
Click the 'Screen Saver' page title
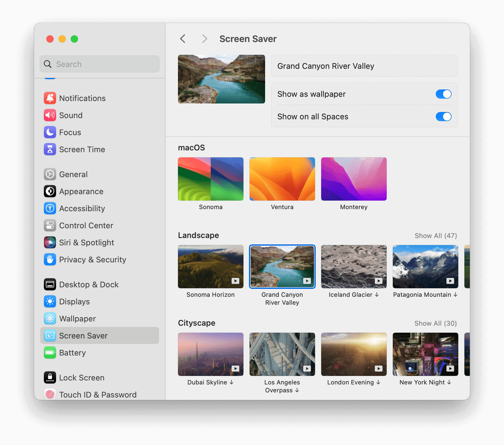click(x=248, y=39)
